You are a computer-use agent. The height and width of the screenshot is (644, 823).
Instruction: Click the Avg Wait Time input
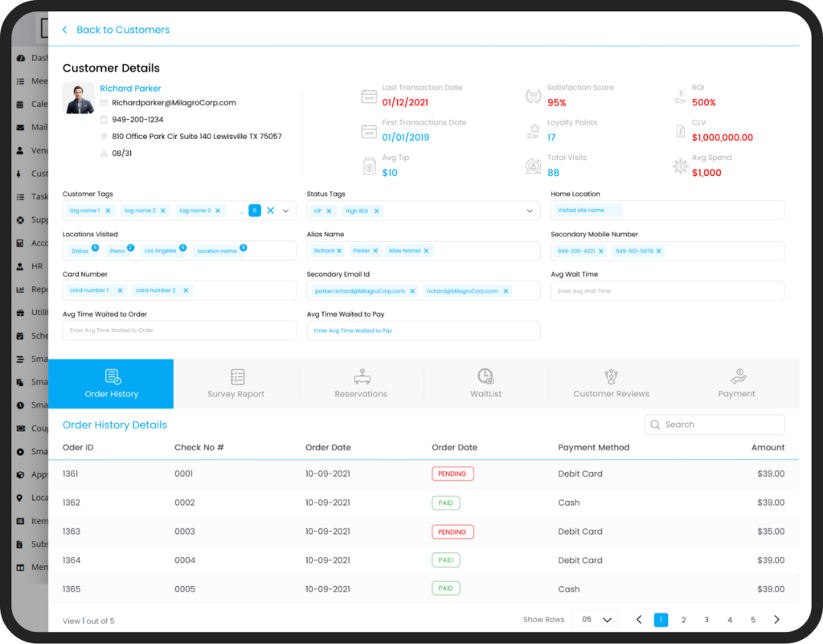tap(667, 291)
